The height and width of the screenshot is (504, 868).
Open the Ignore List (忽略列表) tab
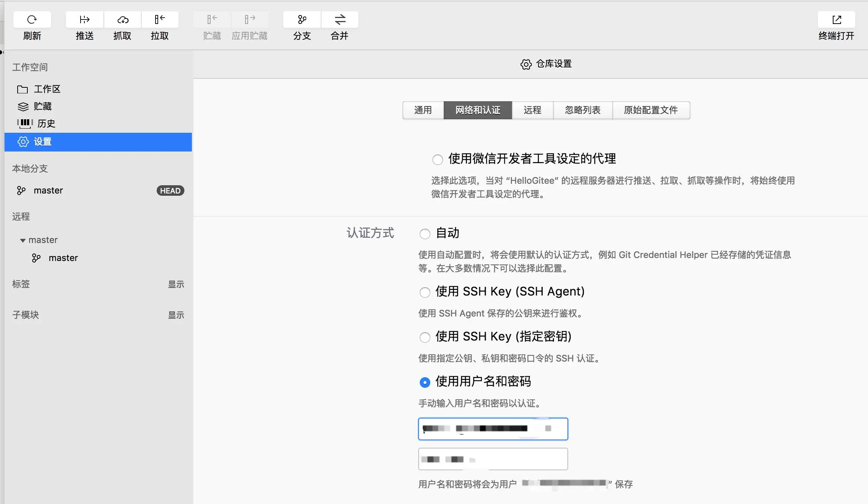(x=582, y=110)
